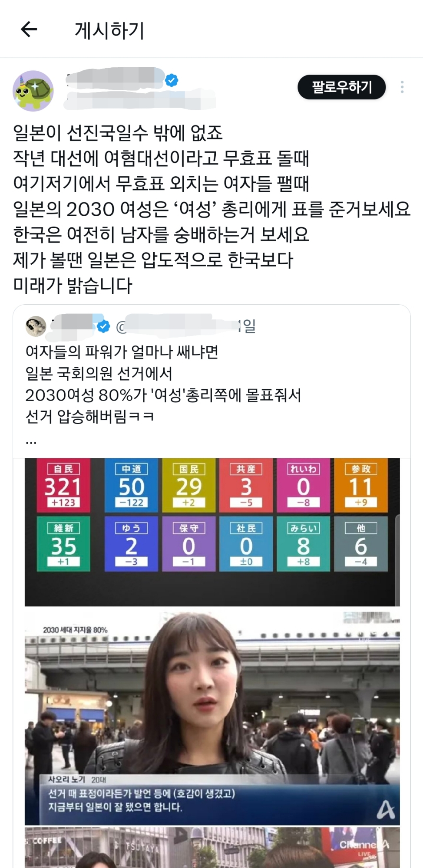Open the election results chart image
The width and height of the screenshot is (423, 868).
pyautogui.click(x=212, y=532)
